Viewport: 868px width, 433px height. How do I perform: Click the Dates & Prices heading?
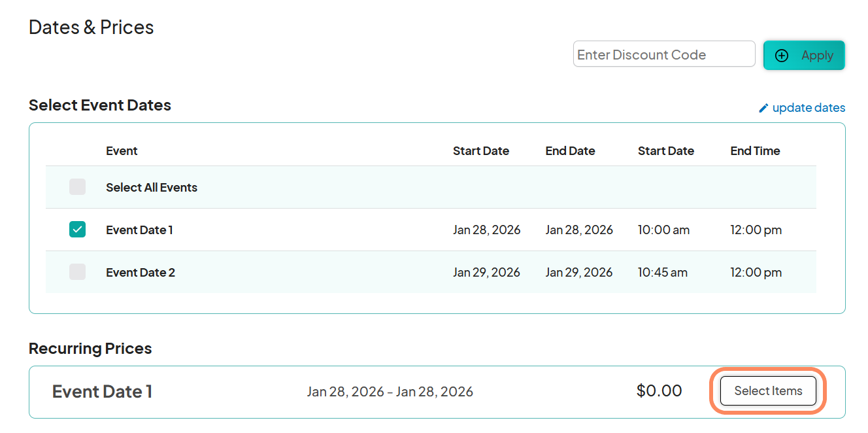coord(91,27)
